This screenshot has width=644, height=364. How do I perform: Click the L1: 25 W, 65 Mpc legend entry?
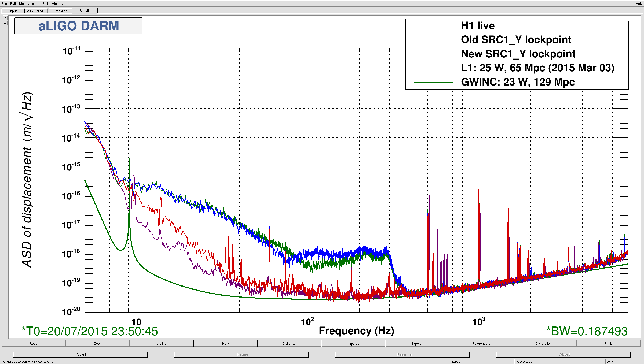537,68
